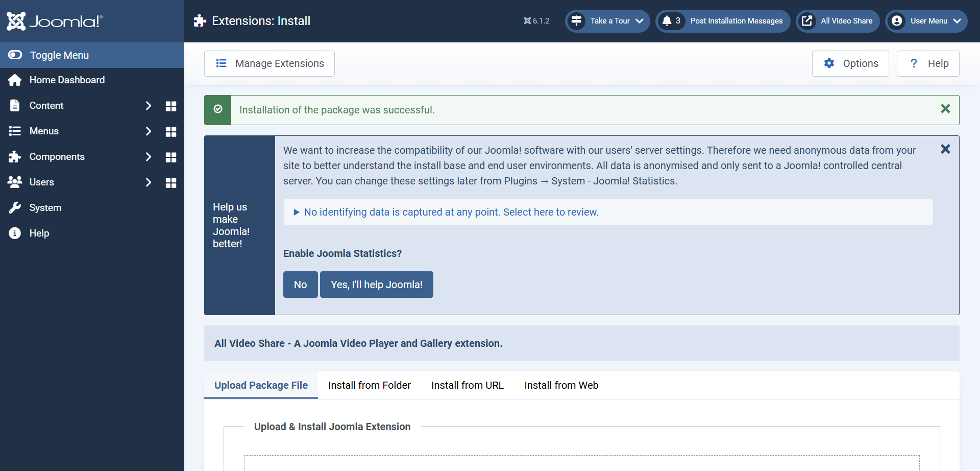Click the Toggle Menu label
Image resolution: width=980 pixels, height=471 pixels.
click(x=59, y=55)
